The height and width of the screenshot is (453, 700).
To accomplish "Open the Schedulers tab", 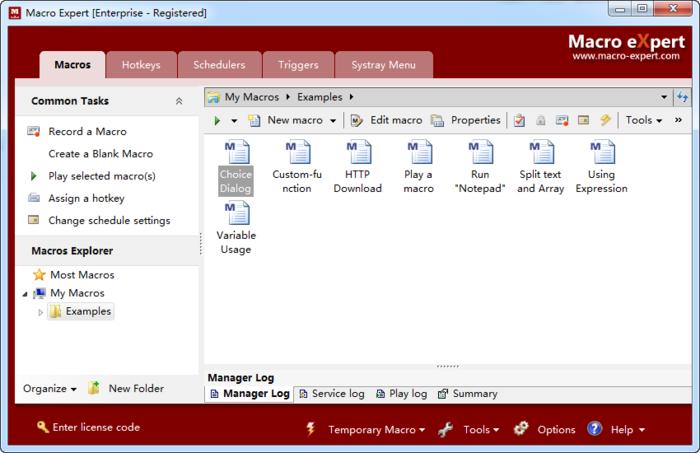I will (219, 65).
